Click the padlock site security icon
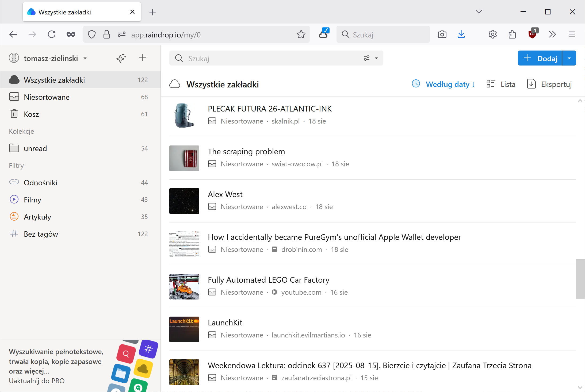The height and width of the screenshot is (392, 585). pos(107,34)
